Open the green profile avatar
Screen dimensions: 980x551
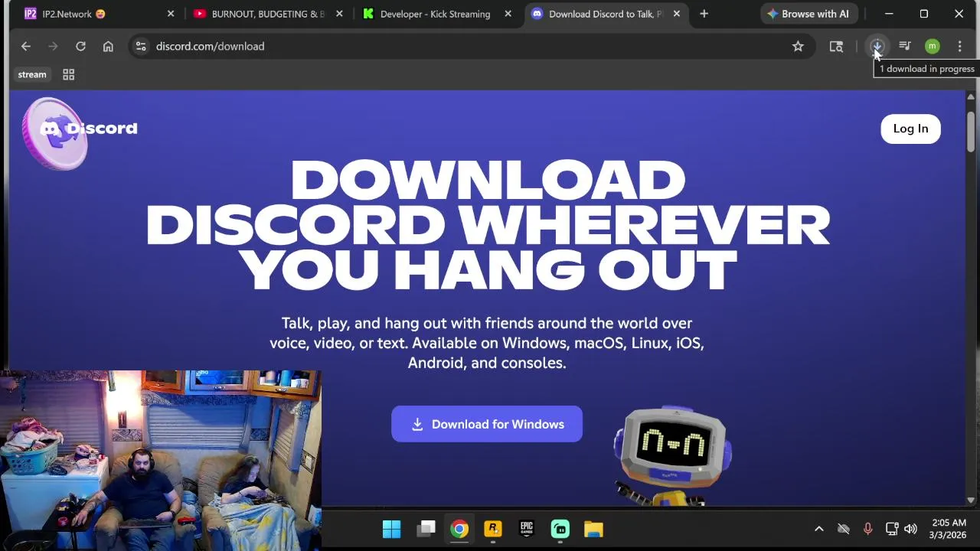[x=932, y=47]
